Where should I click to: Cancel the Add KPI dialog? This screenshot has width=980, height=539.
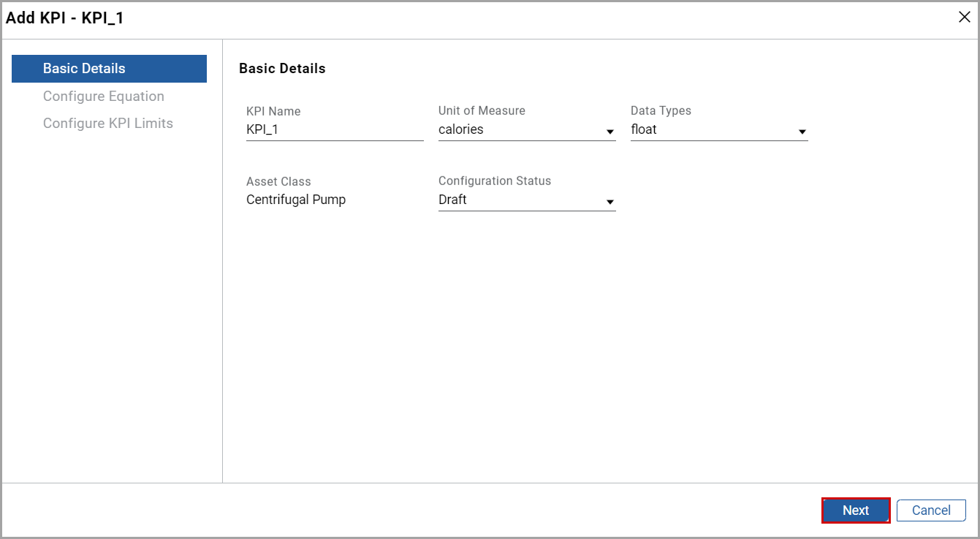(930, 510)
